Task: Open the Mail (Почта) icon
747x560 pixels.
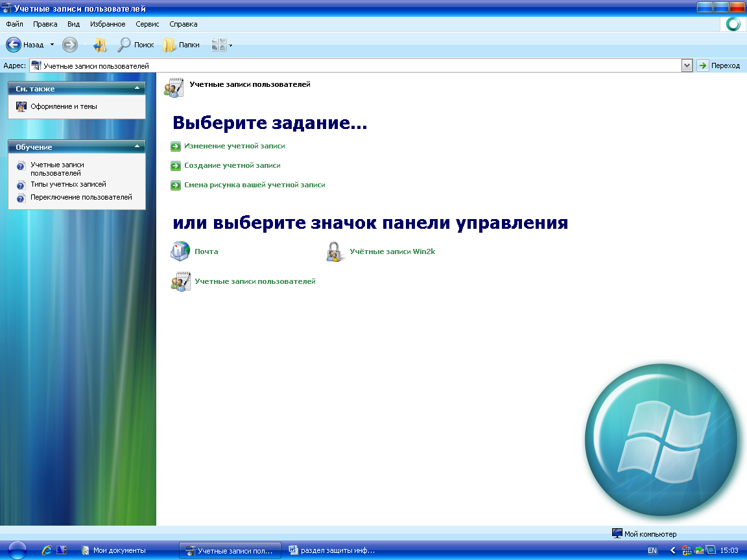Action: coord(180,251)
